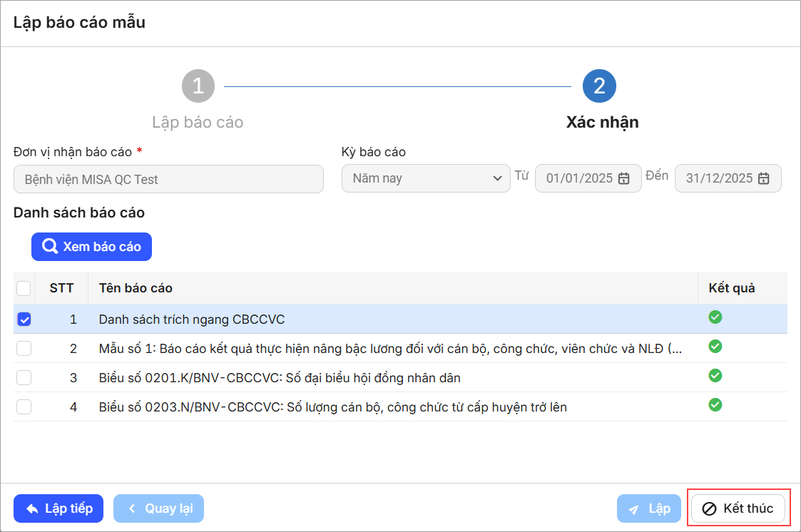The image size is (801, 532).
Task: Click the Xem báo cáo button
Action: tap(91, 247)
